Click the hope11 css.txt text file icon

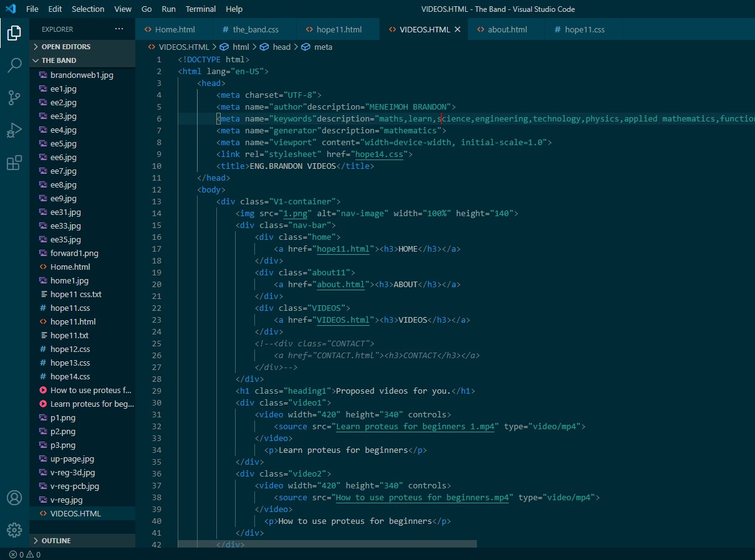(x=43, y=294)
